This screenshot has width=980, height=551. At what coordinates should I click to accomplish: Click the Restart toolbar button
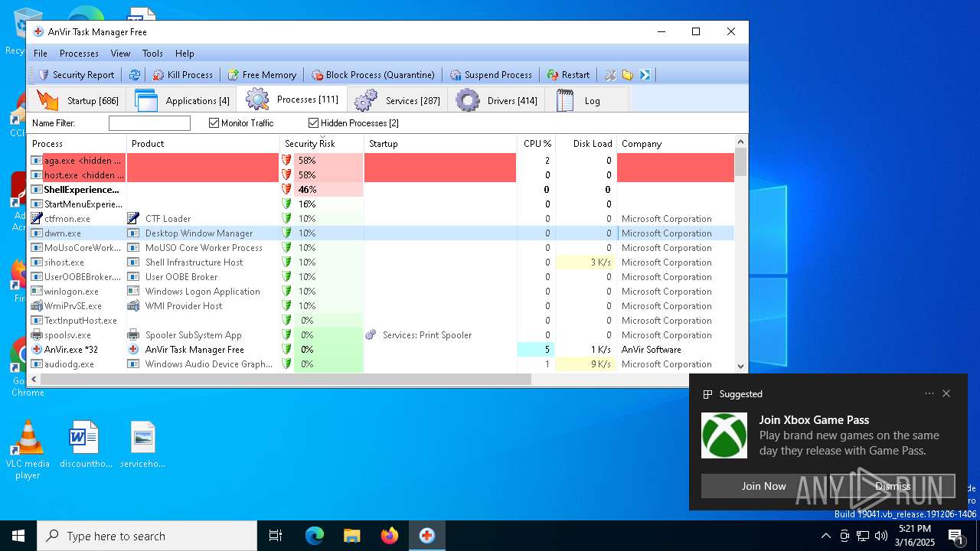coord(568,75)
